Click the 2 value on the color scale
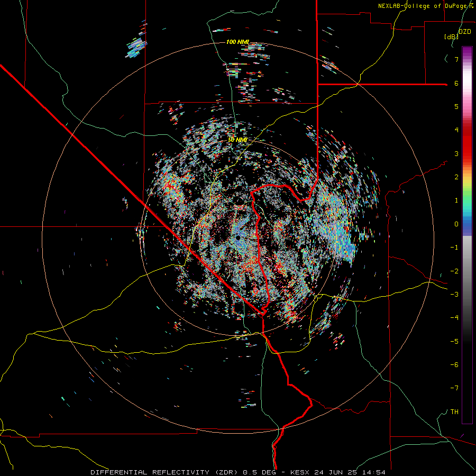Viewport: 476px width, 476px height. [x=456, y=177]
